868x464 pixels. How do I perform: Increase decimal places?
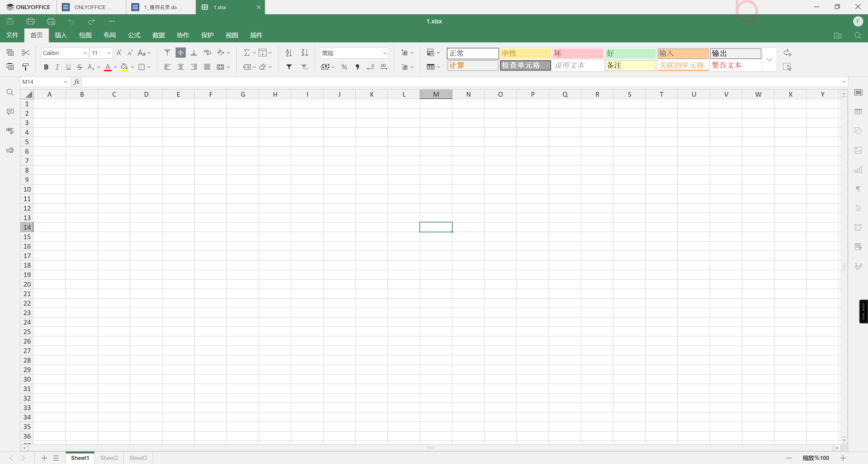click(x=384, y=67)
